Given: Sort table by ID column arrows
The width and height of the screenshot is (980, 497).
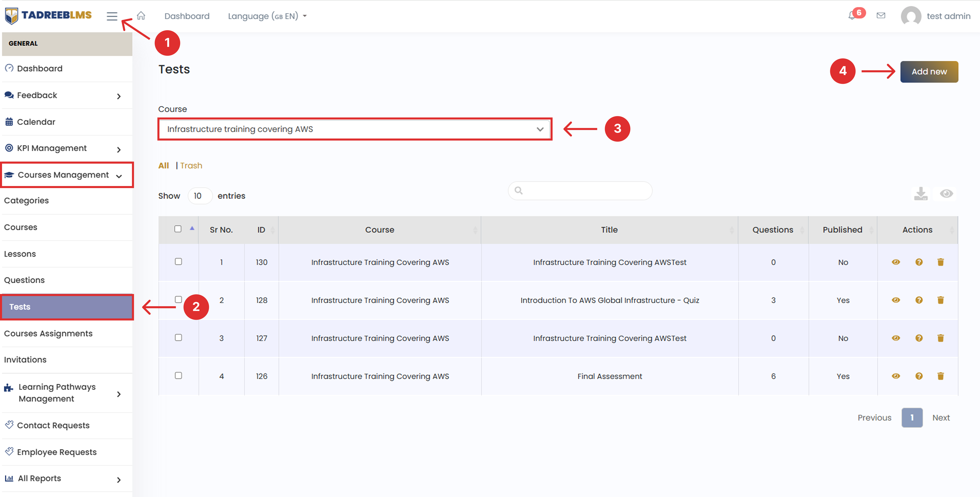Looking at the screenshot, I should (272, 230).
